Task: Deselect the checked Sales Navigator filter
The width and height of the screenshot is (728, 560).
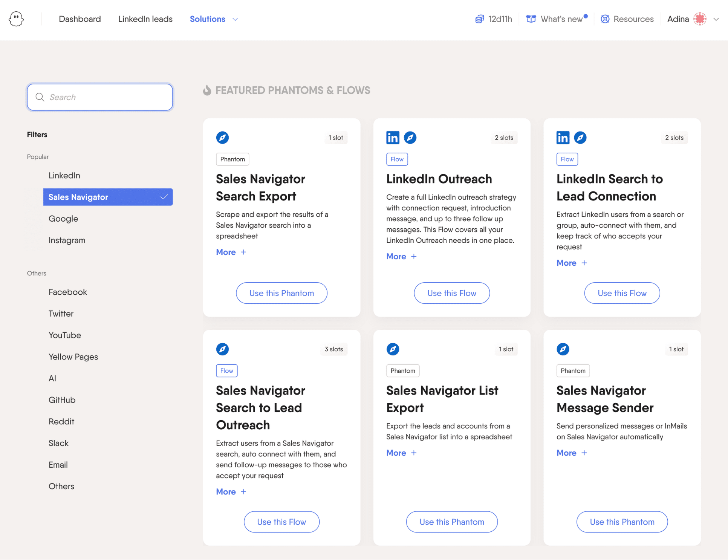Action: 108,197
